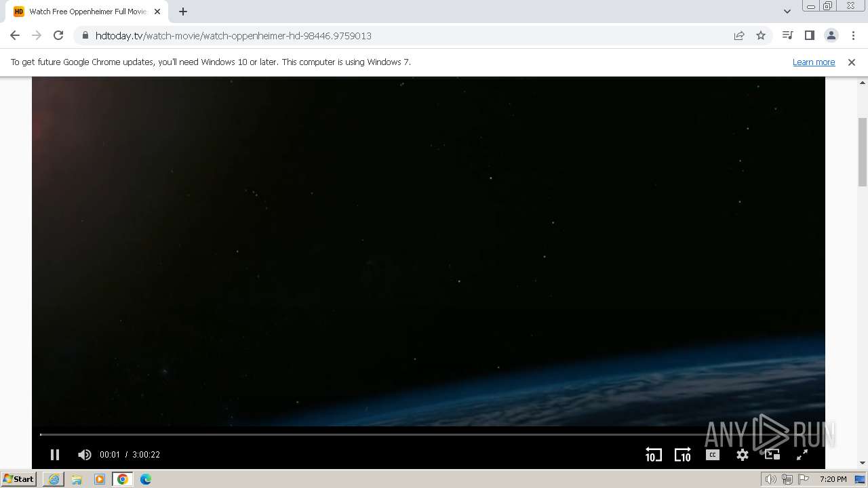This screenshot has width=868, height=488.
Task: View site information via the padlock icon
Action: [x=85, y=36]
